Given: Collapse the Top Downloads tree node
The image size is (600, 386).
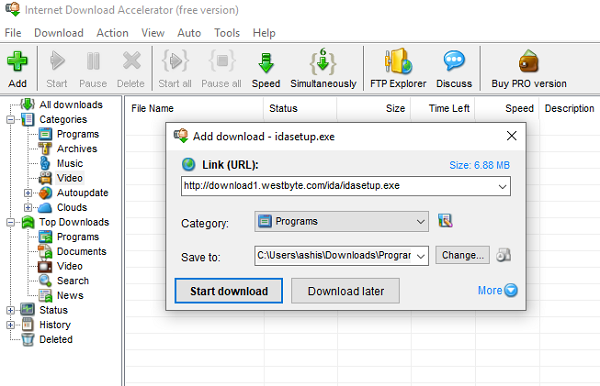Looking at the screenshot, I should click(x=10, y=222).
